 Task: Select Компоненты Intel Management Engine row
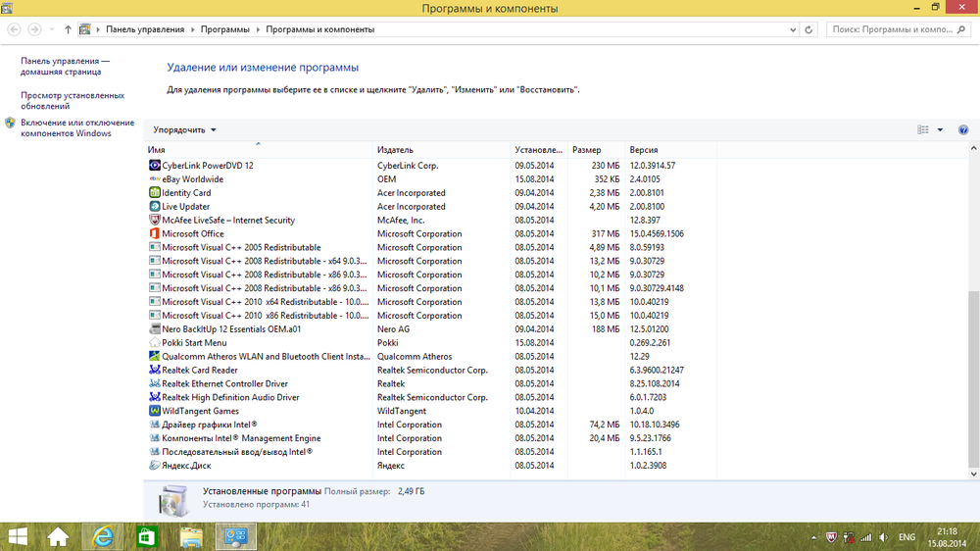click(x=431, y=438)
